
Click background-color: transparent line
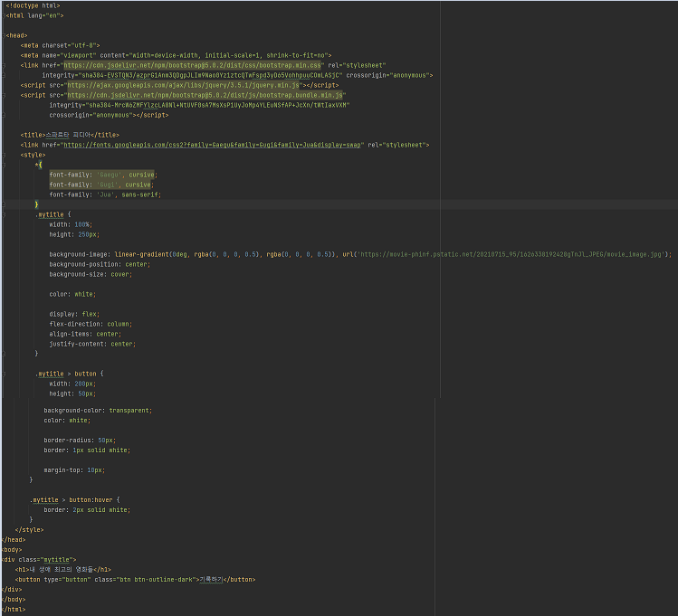[98, 411]
